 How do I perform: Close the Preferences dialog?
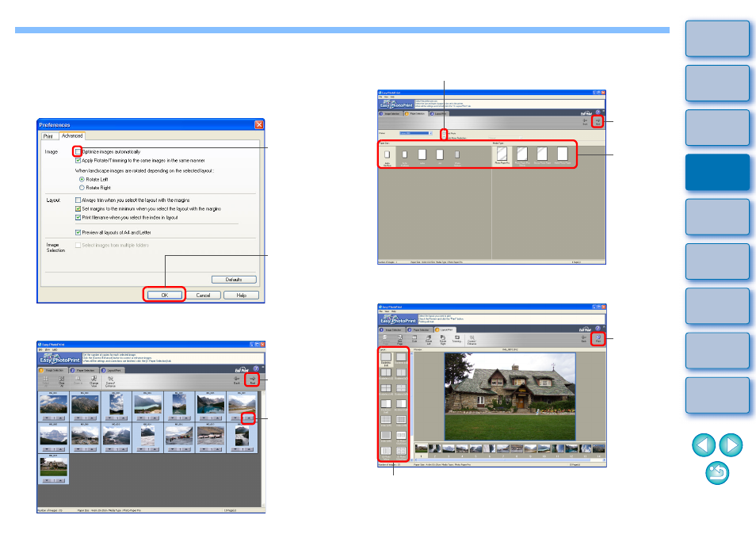[x=259, y=124]
